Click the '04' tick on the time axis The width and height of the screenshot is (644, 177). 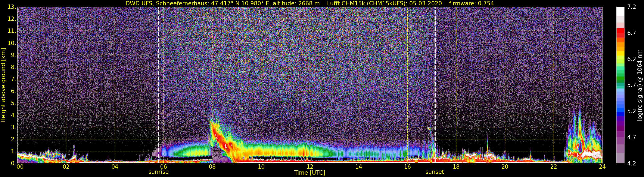(x=115, y=167)
